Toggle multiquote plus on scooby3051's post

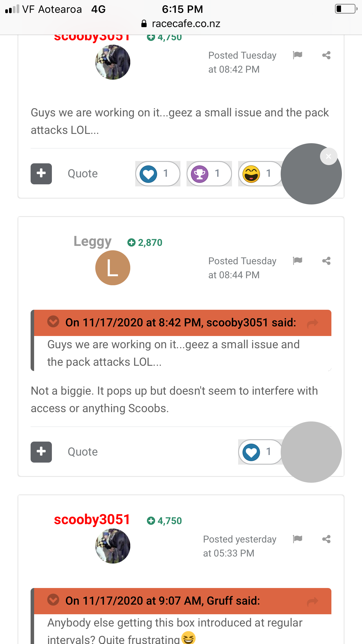[41, 174]
